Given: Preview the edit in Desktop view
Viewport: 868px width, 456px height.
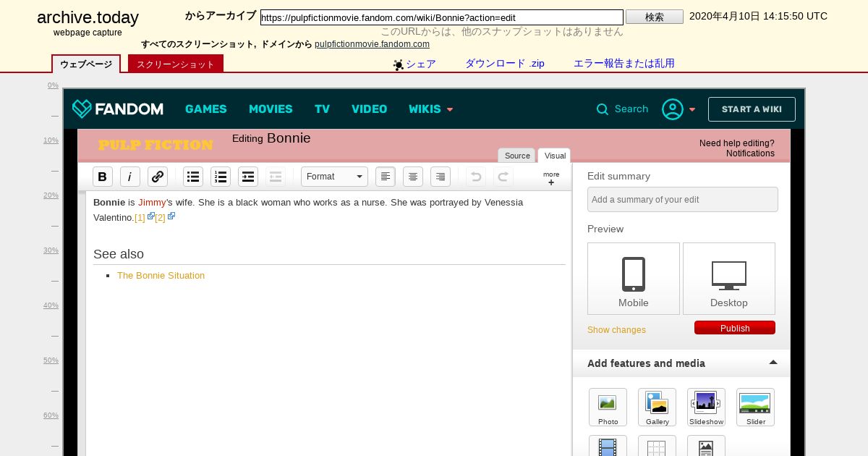Looking at the screenshot, I should [x=729, y=279].
